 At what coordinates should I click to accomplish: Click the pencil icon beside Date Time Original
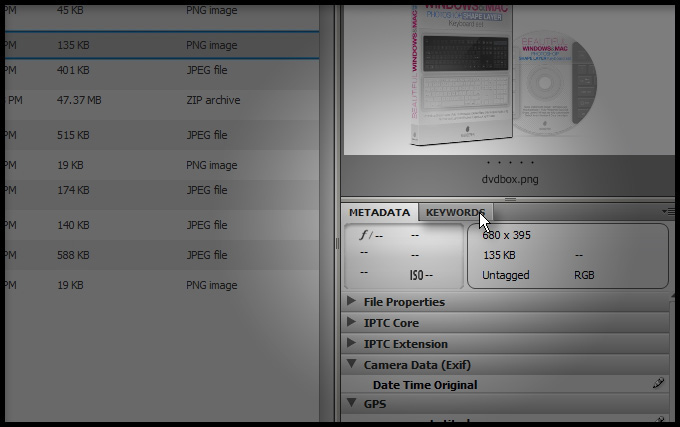tap(658, 384)
